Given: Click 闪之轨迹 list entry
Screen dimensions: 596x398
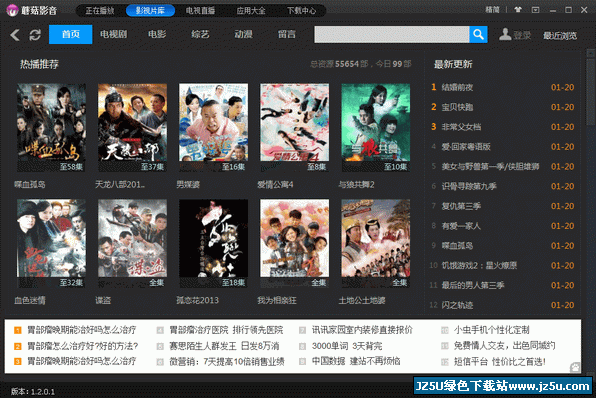Looking at the screenshot, I should [457, 305].
